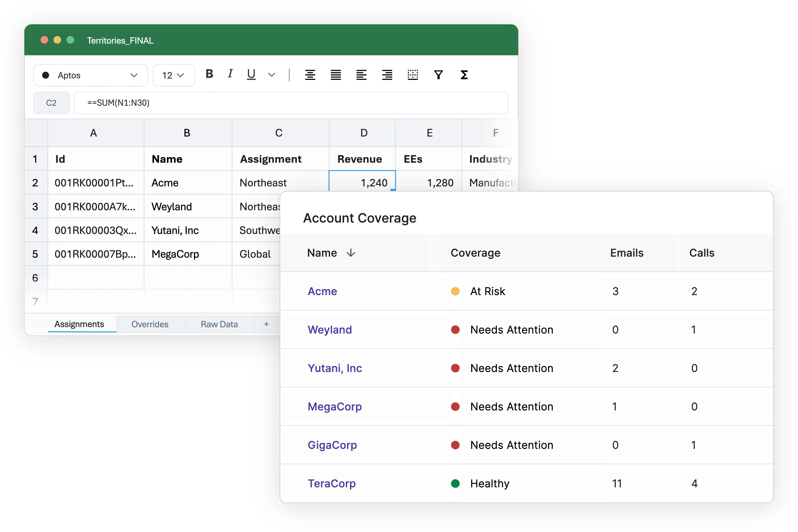The image size is (798, 532).
Task: Click the AutoSum sigma icon
Action: pos(464,75)
